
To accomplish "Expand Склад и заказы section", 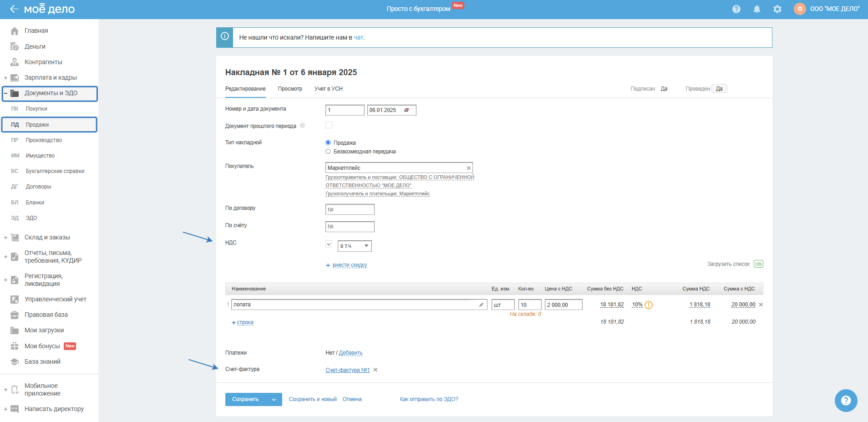I will [5, 238].
